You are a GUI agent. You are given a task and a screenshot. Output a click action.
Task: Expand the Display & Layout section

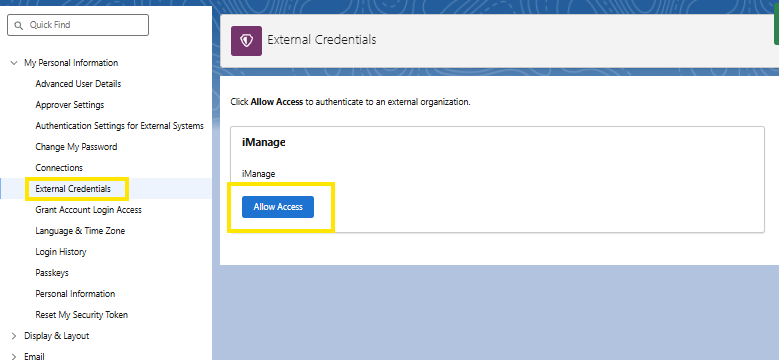(x=14, y=336)
